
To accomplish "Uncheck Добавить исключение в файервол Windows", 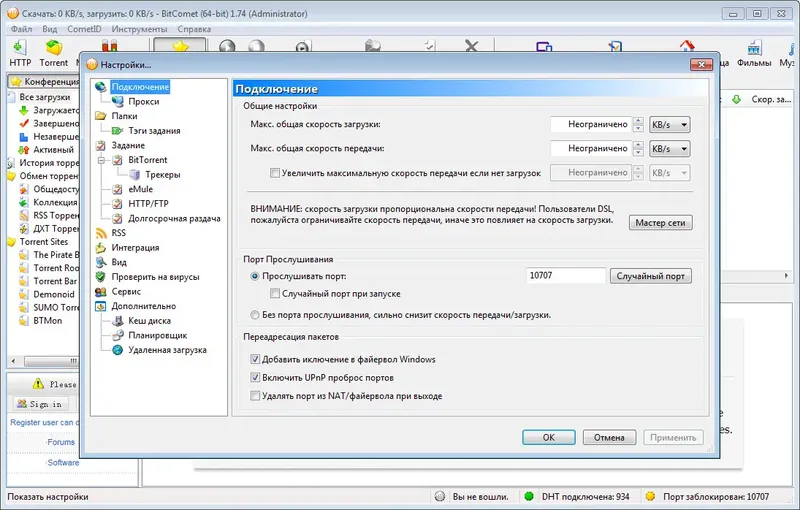I will pos(255,359).
